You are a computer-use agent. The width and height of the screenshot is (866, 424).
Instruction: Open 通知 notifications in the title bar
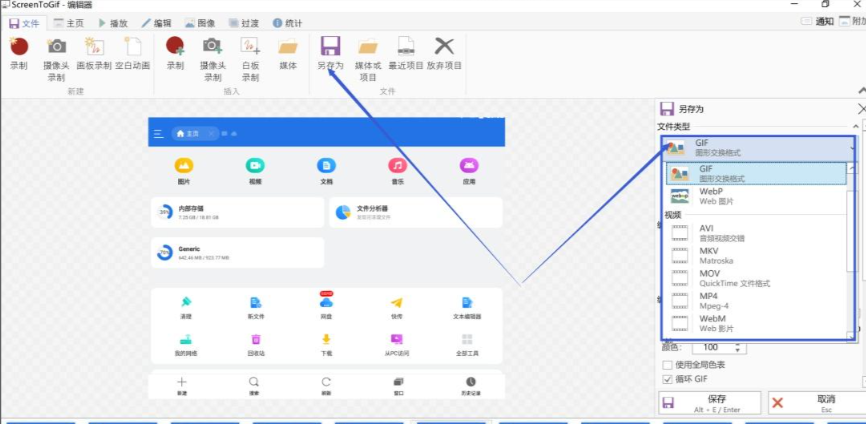click(817, 22)
